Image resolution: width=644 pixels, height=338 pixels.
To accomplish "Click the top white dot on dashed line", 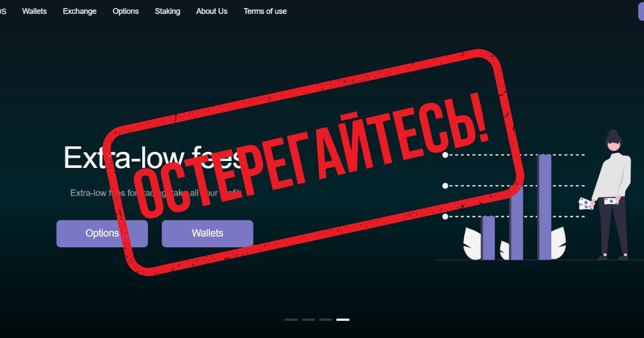I will coord(445,155).
